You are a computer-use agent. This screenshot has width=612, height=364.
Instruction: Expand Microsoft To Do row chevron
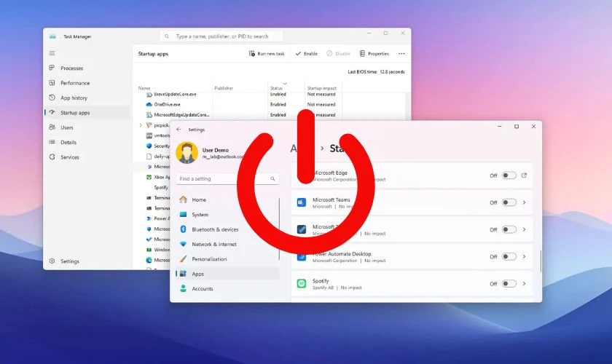(524, 229)
